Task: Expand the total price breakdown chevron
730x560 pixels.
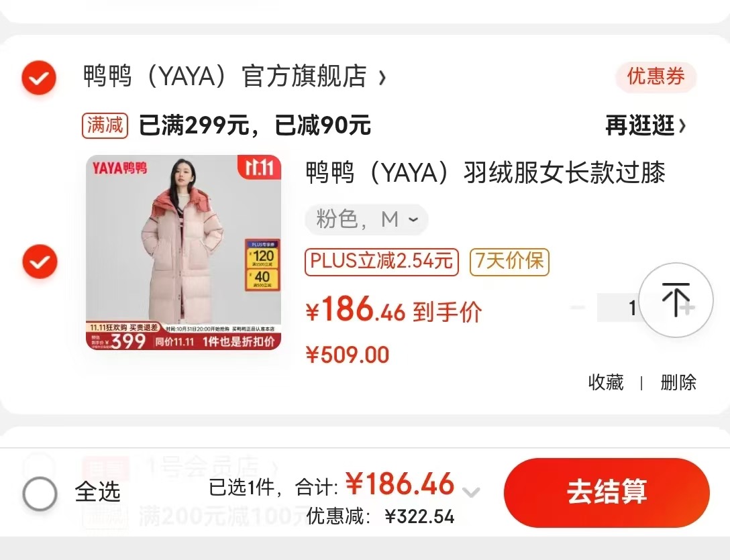Action: [471, 491]
